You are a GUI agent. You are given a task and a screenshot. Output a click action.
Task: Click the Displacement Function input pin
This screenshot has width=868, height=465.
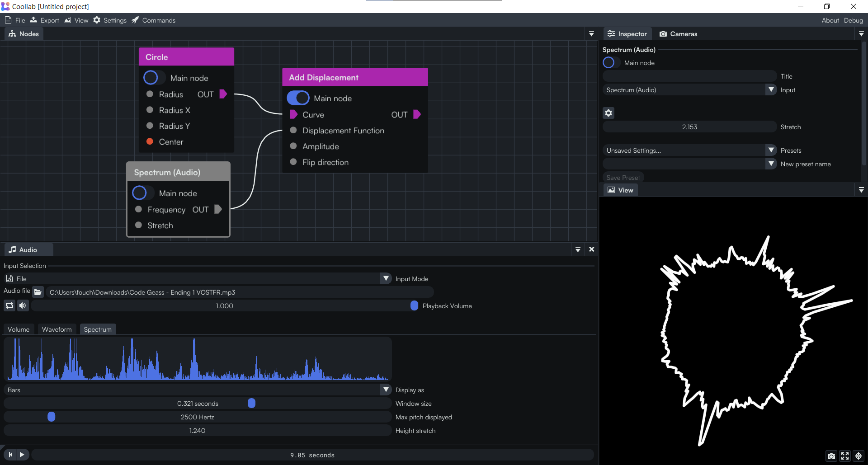tap(293, 130)
